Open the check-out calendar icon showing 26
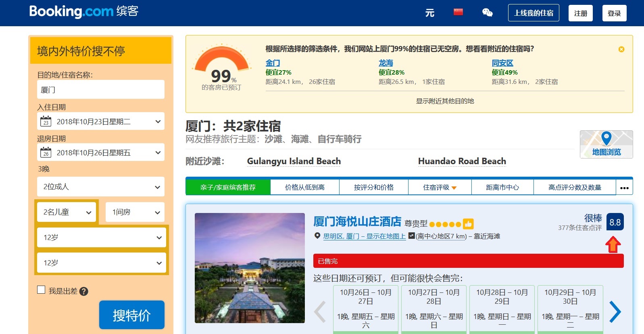The image size is (644, 334). coord(46,152)
